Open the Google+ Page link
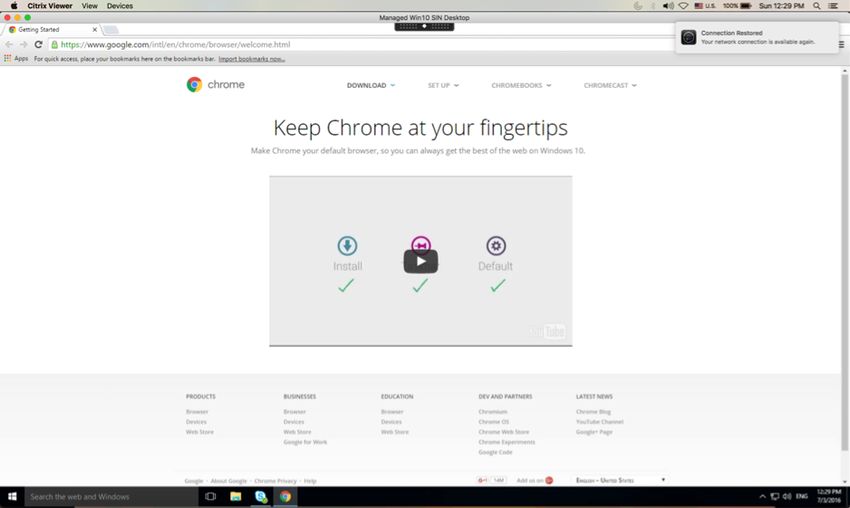850x508 pixels. 594,432
